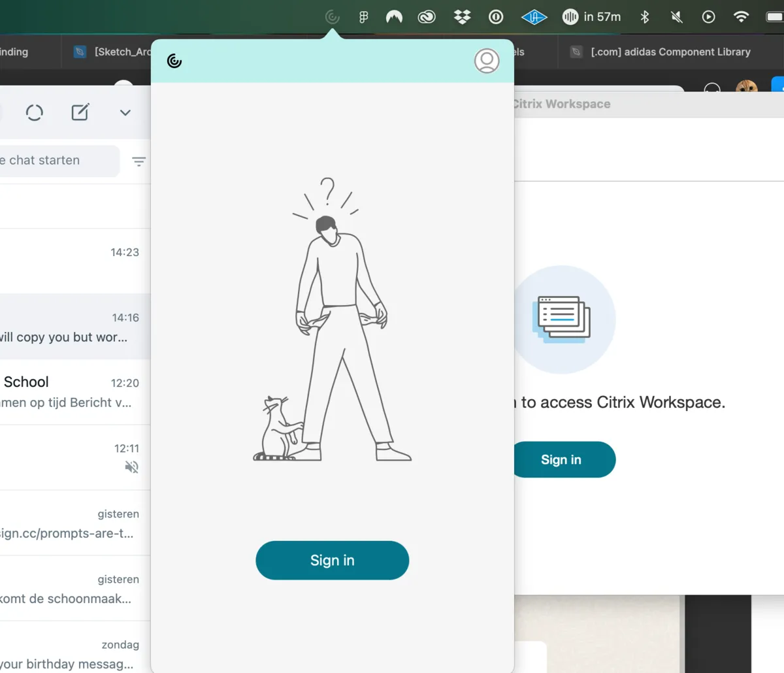784x673 pixels.
Task: Open Adobe Creative Cloud menu bar icon
Action: tap(427, 17)
